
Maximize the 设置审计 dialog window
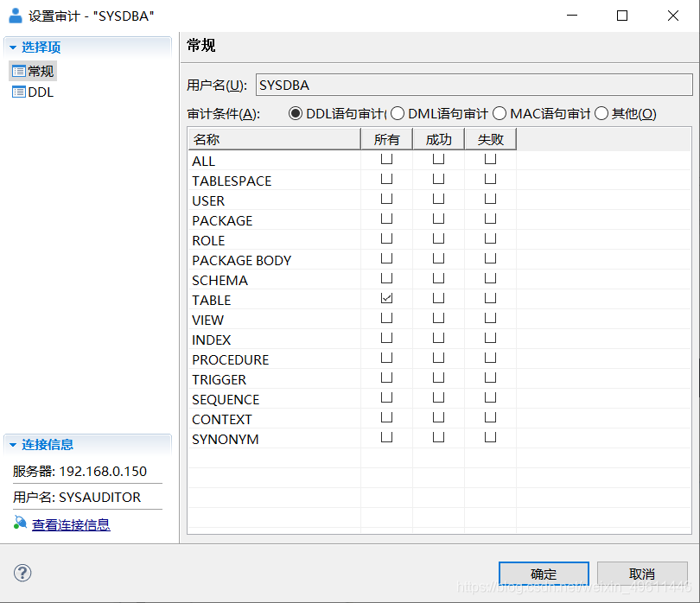622,16
